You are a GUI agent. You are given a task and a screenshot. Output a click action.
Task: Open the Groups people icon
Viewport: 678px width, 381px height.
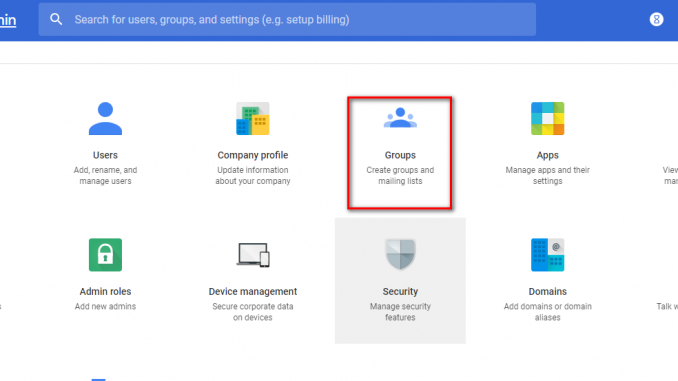pyautogui.click(x=400, y=118)
